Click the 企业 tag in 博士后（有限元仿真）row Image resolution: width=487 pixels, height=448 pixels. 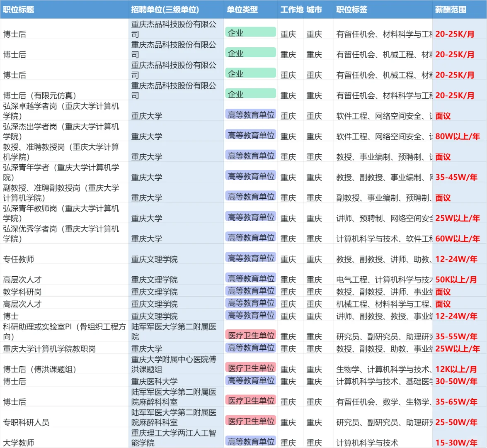click(251, 94)
